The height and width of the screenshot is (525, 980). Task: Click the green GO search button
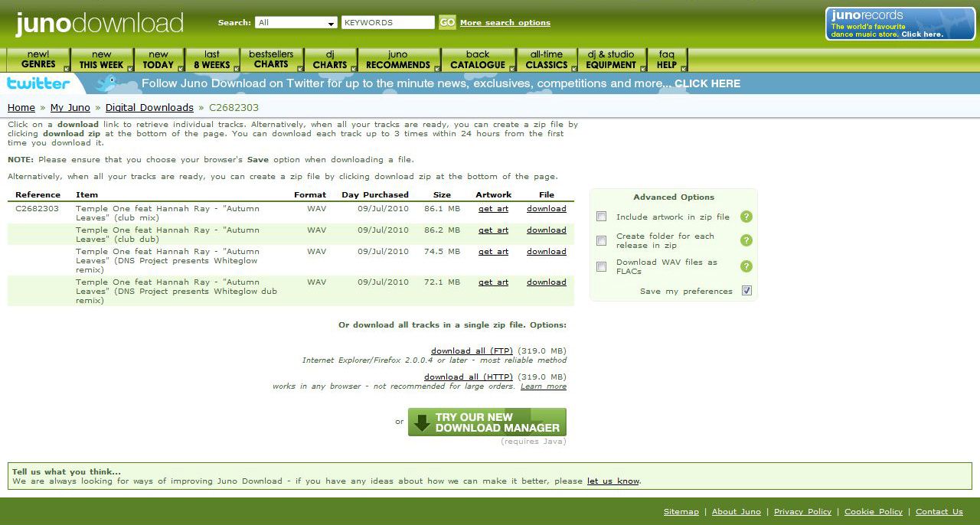(447, 22)
